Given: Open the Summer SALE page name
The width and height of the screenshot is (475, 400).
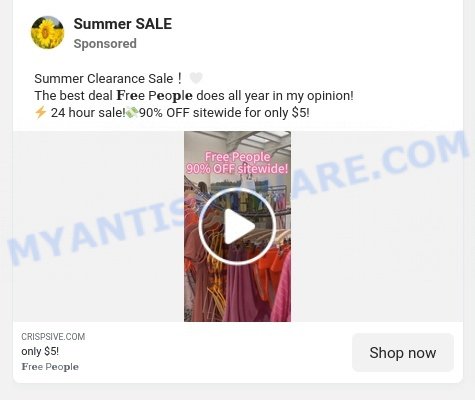Looking at the screenshot, I should (123, 24).
